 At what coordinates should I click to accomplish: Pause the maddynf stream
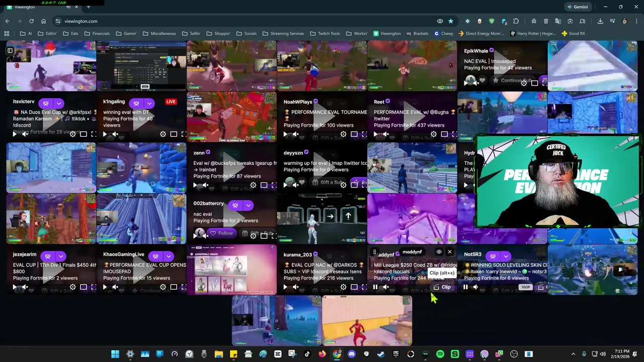(375, 287)
